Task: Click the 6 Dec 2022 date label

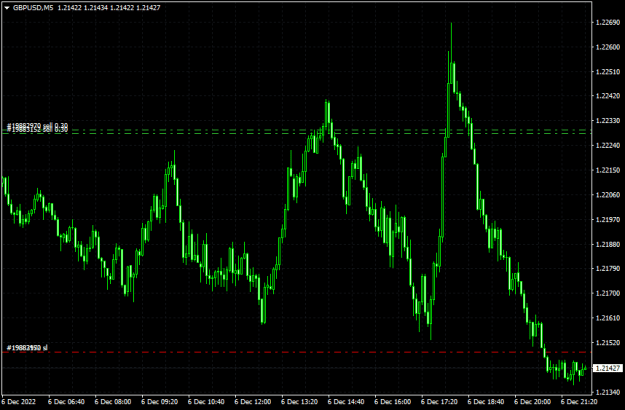Action: [20, 402]
